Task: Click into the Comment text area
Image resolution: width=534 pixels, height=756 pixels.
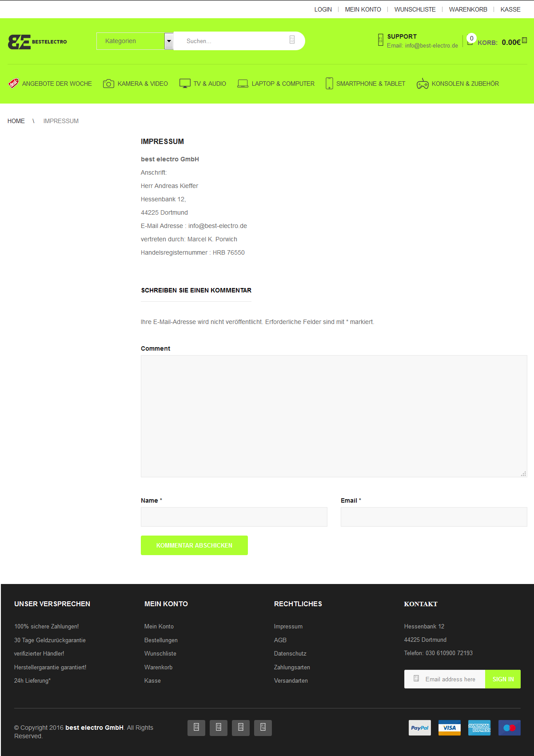Action: point(334,416)
